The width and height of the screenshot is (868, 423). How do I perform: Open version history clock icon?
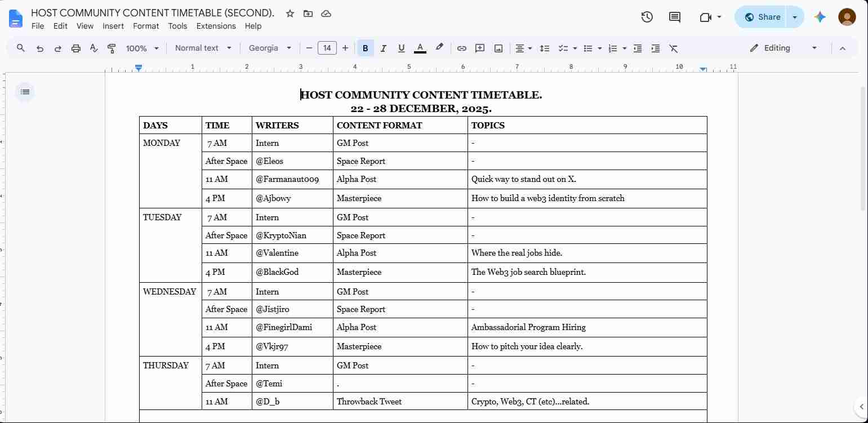point(647,17)
